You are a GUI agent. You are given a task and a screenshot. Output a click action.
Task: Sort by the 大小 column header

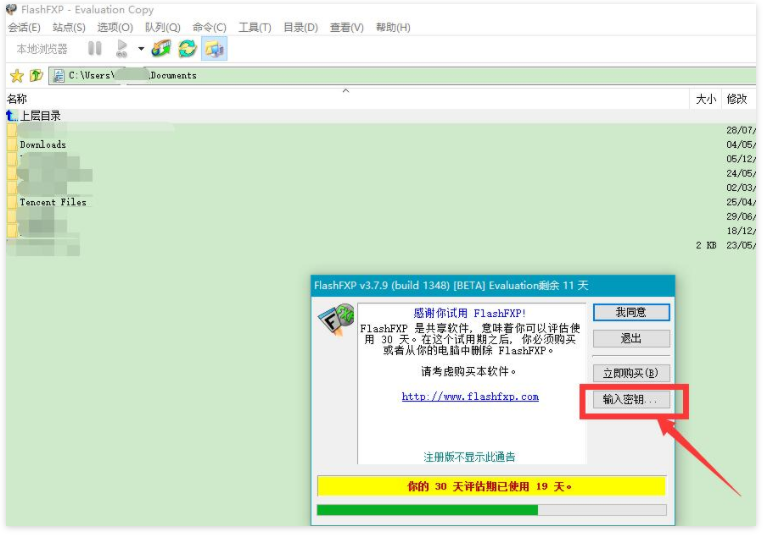coord(705,99)
